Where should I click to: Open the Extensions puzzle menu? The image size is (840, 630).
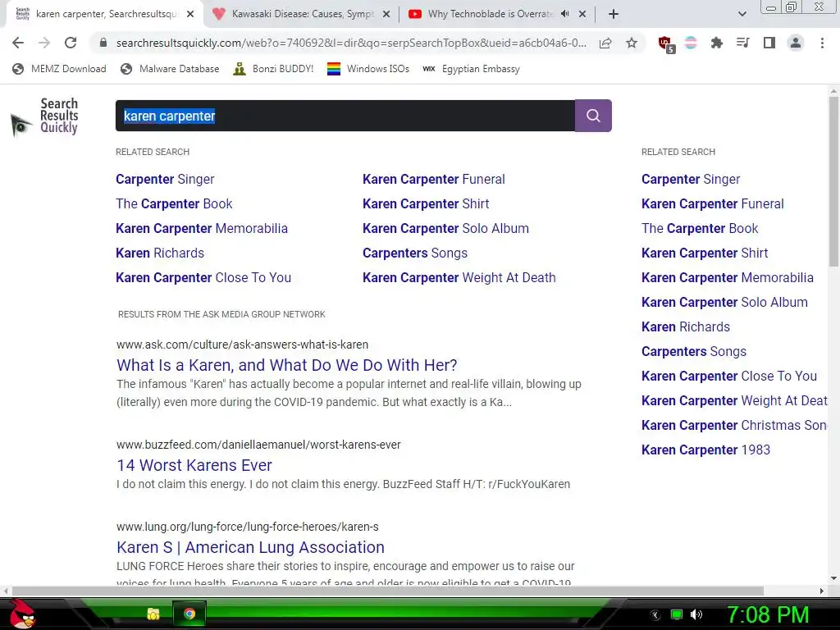[x=716, y=43]
